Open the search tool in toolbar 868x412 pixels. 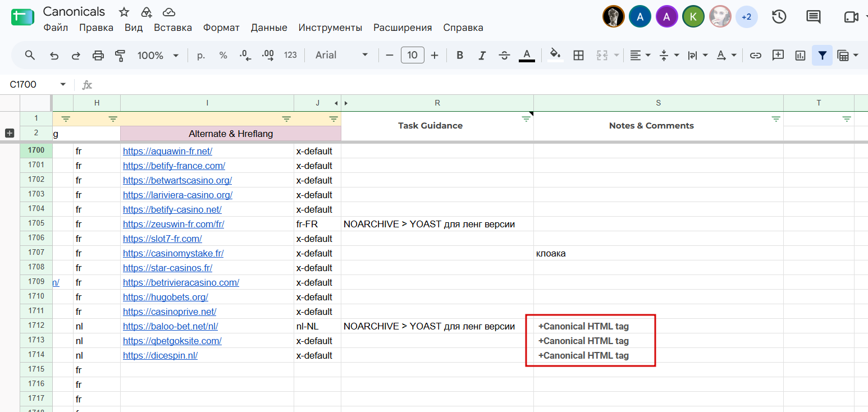coord(30,55)
